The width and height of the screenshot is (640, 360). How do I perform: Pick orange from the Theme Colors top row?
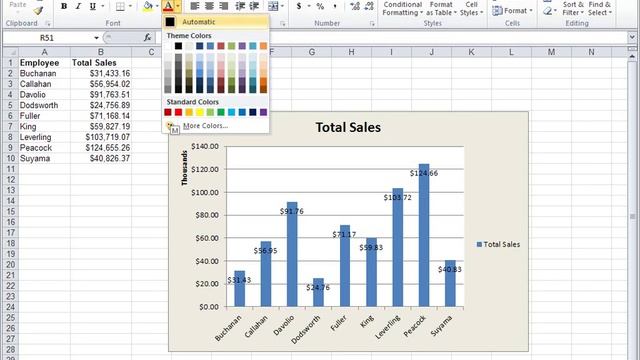[263, 46]
